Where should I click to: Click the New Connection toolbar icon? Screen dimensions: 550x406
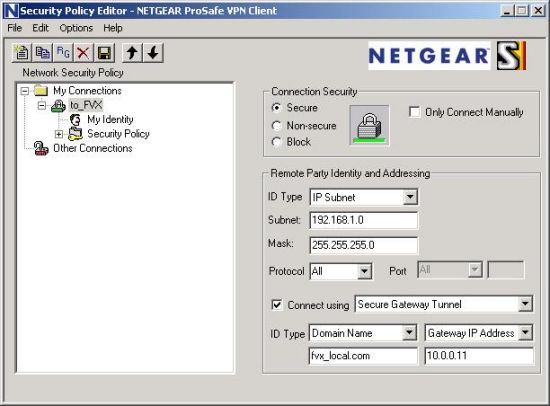pyautogui.click(x=22, y=53)
